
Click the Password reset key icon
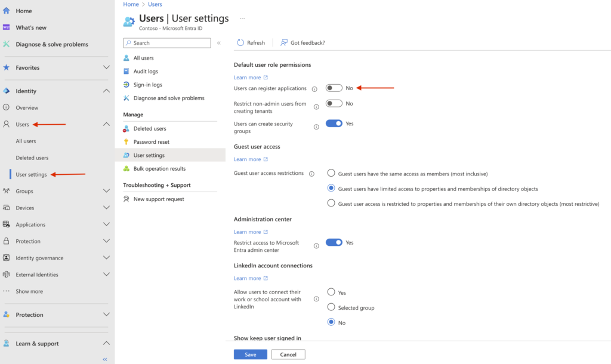(x=126, y=142)
